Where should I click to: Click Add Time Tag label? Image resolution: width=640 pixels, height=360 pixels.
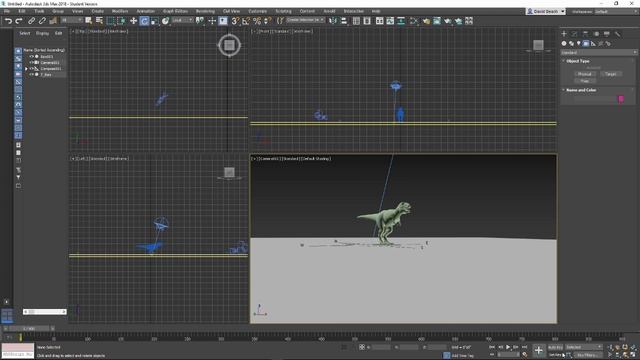click(462, 356)
